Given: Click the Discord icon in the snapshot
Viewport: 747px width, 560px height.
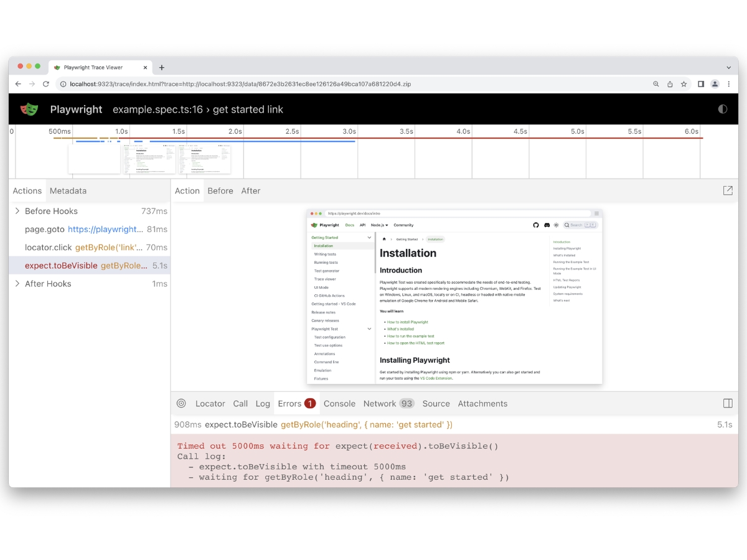Looking at the screenshot, I should (547, 225).
